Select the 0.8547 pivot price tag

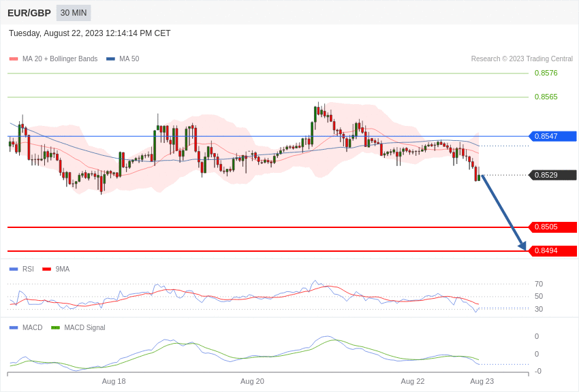(553, 136)
